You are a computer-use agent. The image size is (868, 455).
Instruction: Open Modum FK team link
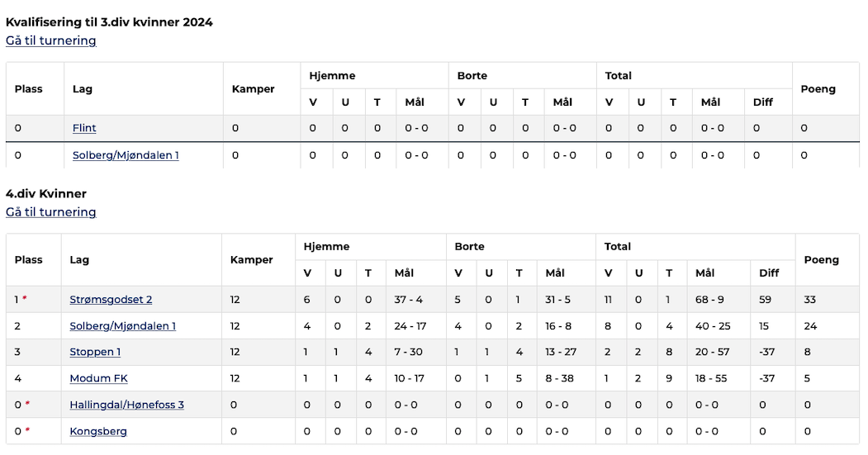coord(98,378)
